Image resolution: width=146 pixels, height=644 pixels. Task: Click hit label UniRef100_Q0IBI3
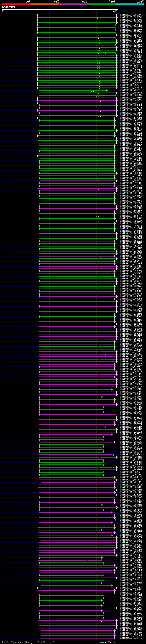coord(131,223)
